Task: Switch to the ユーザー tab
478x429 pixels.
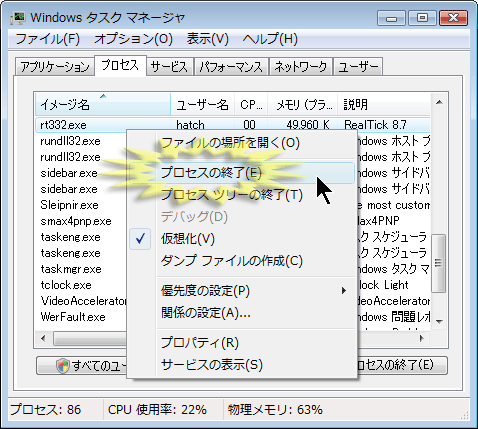Action: coord(358,67)
